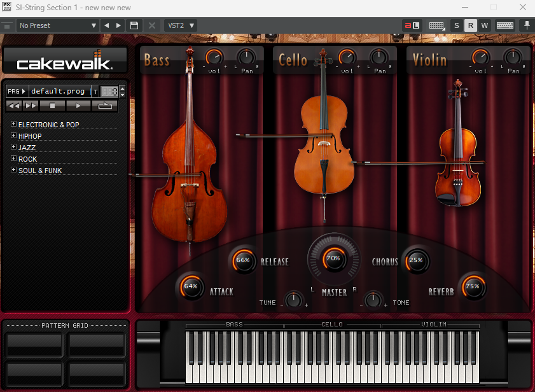Click the keyboard icon left of S

pyautogui.click(x=436, y=25)
